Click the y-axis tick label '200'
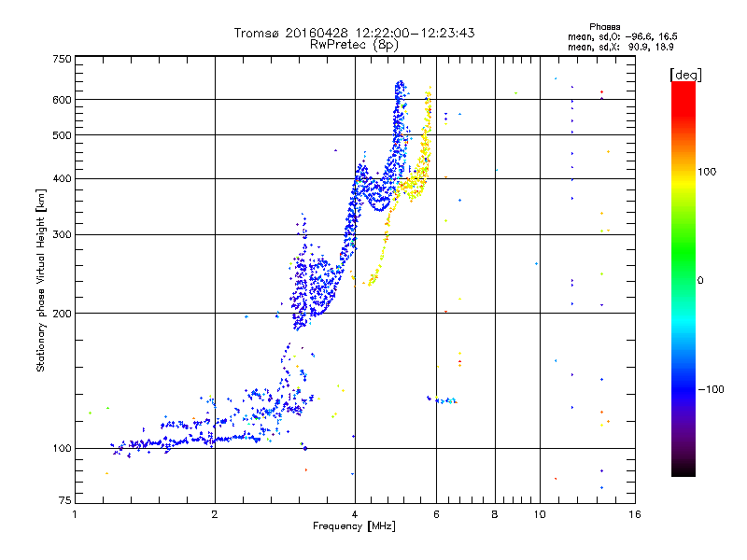The height and width of the screenshot is (560, 747). [62, 314]
